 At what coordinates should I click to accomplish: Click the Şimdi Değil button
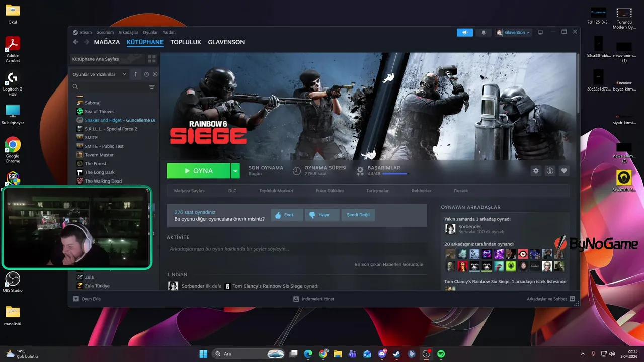(x=358, y=215)
